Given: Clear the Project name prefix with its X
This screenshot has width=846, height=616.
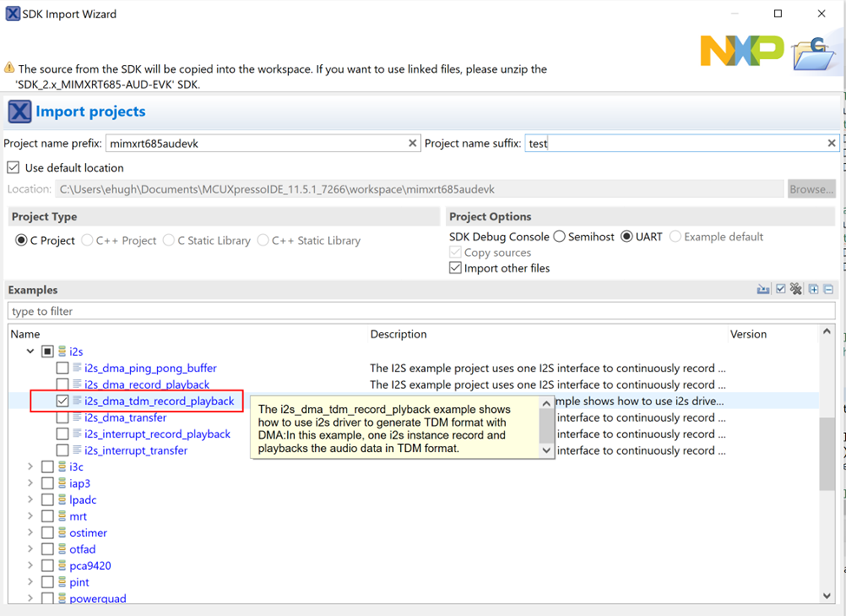Looking at the screenshot, I should coord(412,143).
